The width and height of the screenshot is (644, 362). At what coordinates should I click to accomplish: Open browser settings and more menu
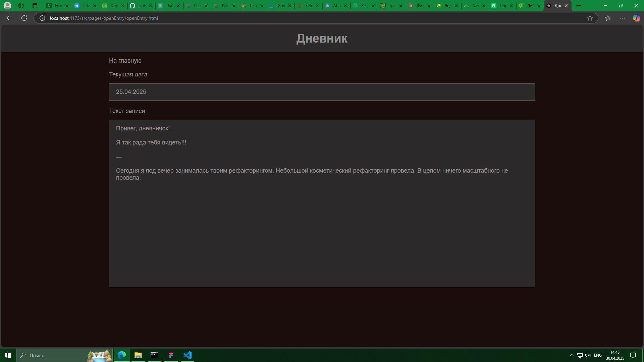point(623,18)
